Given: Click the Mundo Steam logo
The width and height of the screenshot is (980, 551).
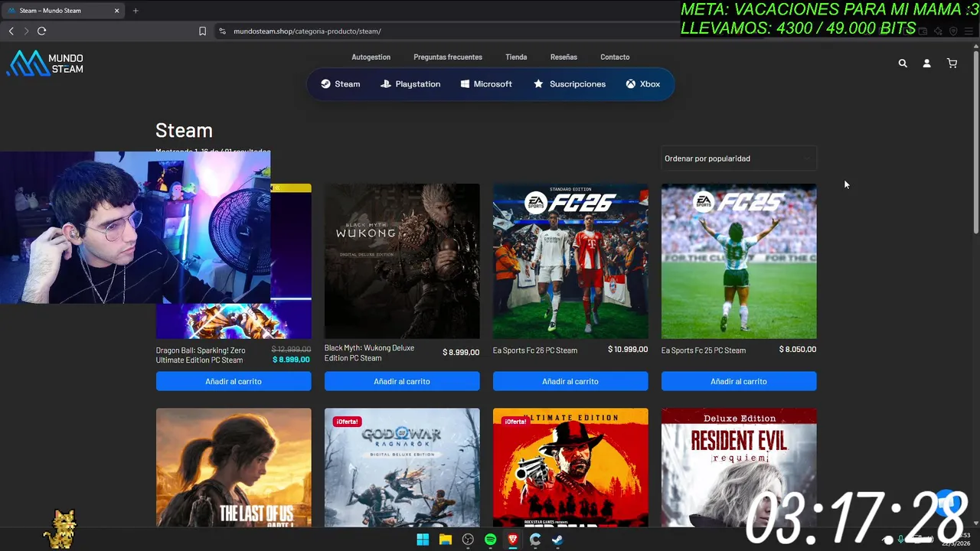Looking at the screenshot, I should (44, 64).
